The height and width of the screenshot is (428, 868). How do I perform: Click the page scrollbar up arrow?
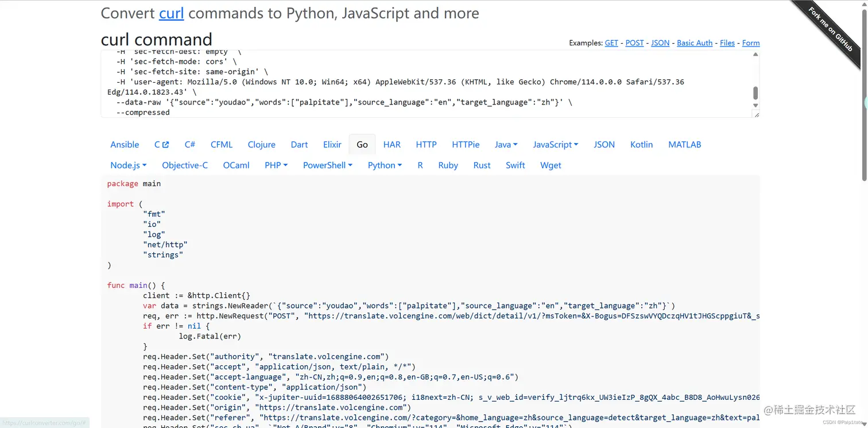click(x=864, y=3)
